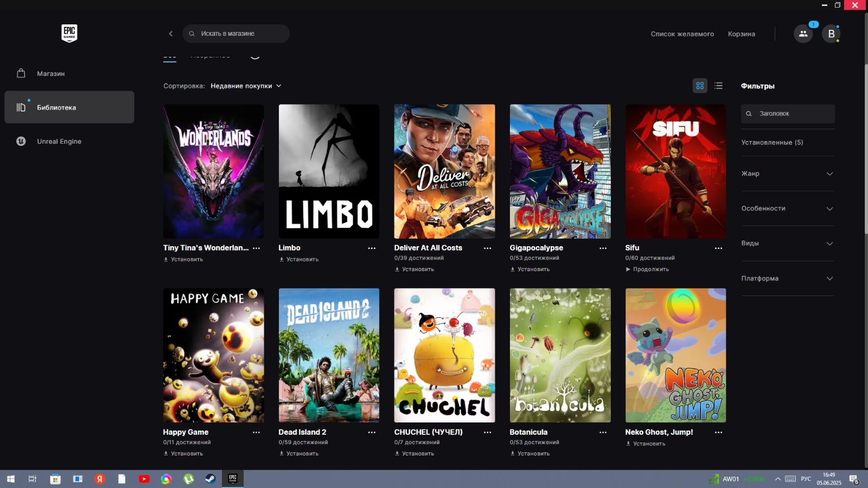The width and height of the screenshot is (868, 488).
Task: Open the Sifu cover art
Action: [x=675, y=171]
